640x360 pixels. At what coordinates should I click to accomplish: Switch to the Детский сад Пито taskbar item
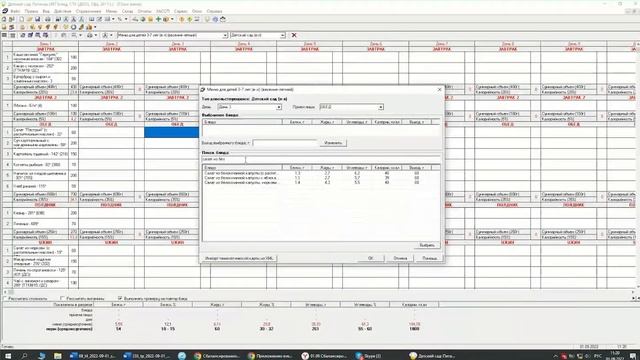(x=432, y=356)
